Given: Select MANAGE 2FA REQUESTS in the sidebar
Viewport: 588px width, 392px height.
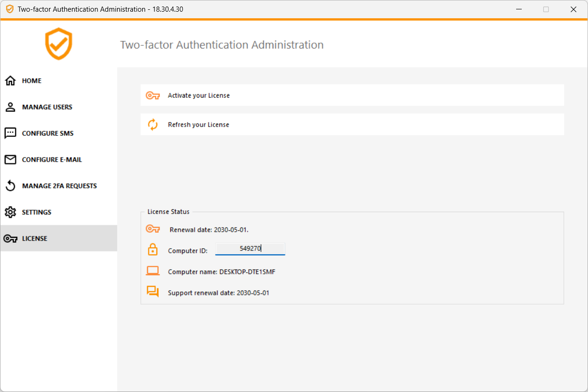Looking at the screenshot, I should coord(59,186).
